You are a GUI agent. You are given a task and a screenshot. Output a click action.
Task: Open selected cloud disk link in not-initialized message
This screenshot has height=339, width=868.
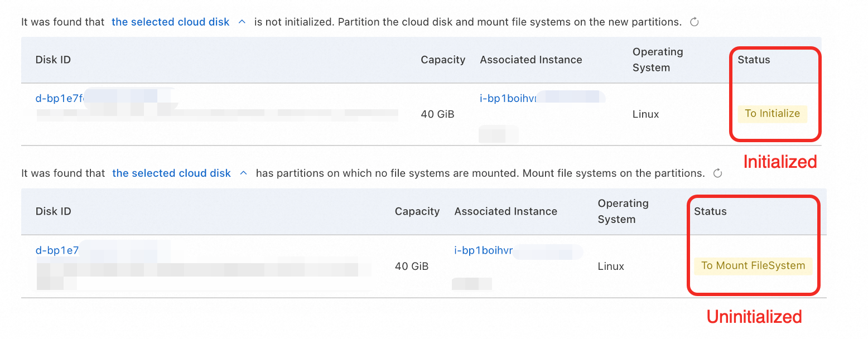pos(171,22)
